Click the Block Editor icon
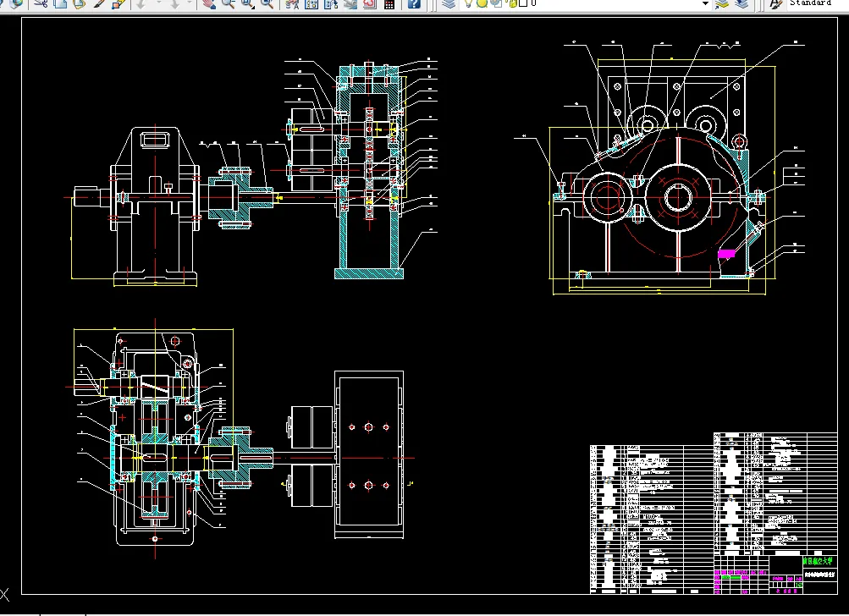The height and width of the screenshot is (616, 849). [119, 3]
